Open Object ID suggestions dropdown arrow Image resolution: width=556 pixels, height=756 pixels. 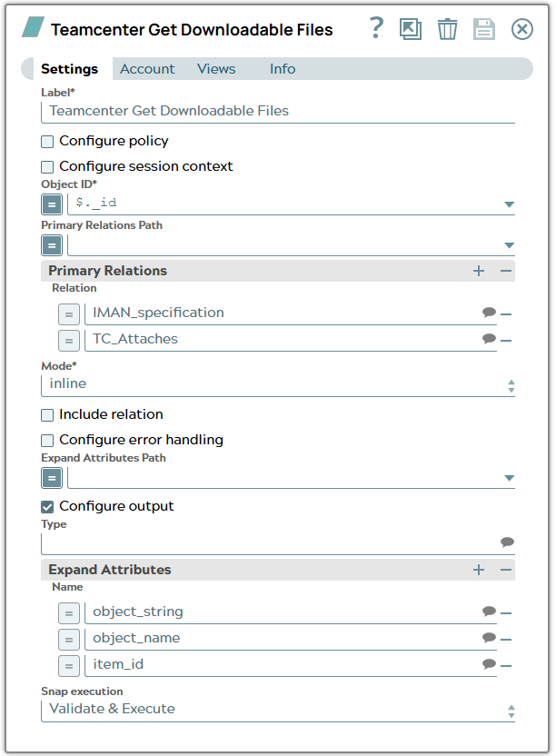click(x=509, y=204)
